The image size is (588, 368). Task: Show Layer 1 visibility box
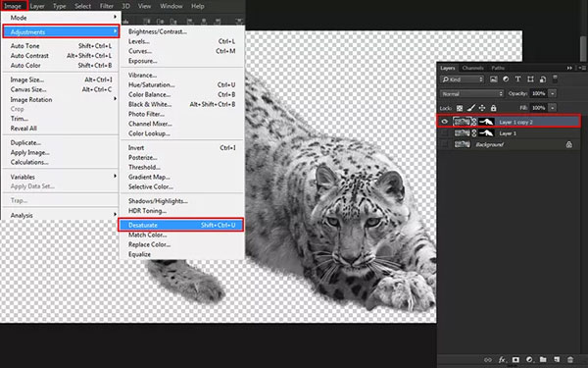(445, 132)
